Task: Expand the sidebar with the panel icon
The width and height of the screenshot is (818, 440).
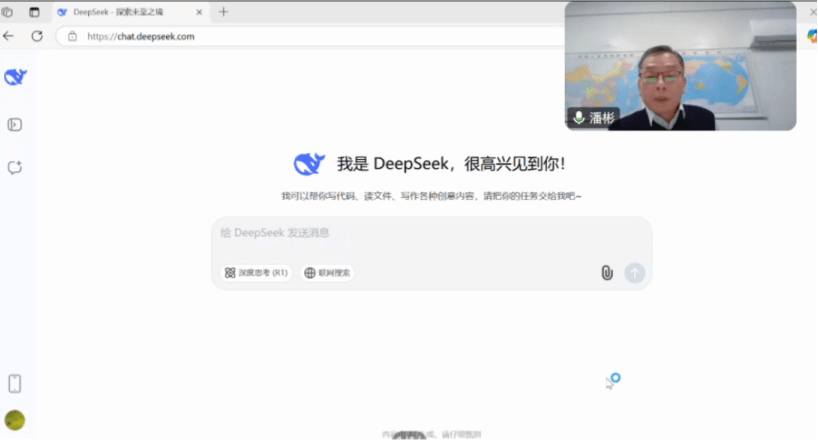Action: tap(15, 125)
